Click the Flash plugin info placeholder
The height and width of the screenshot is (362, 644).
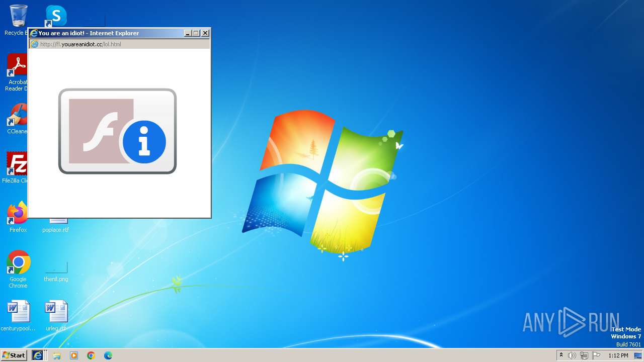[x=117, y=131]
